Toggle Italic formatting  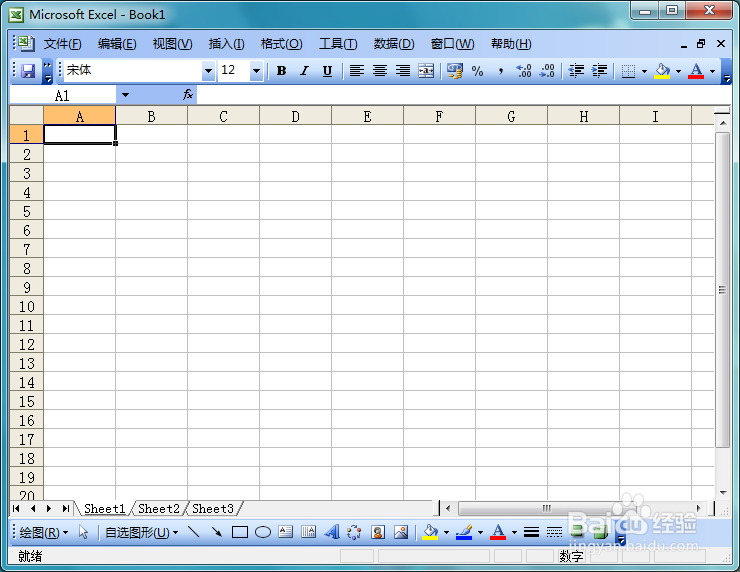[x=304, y=71]
